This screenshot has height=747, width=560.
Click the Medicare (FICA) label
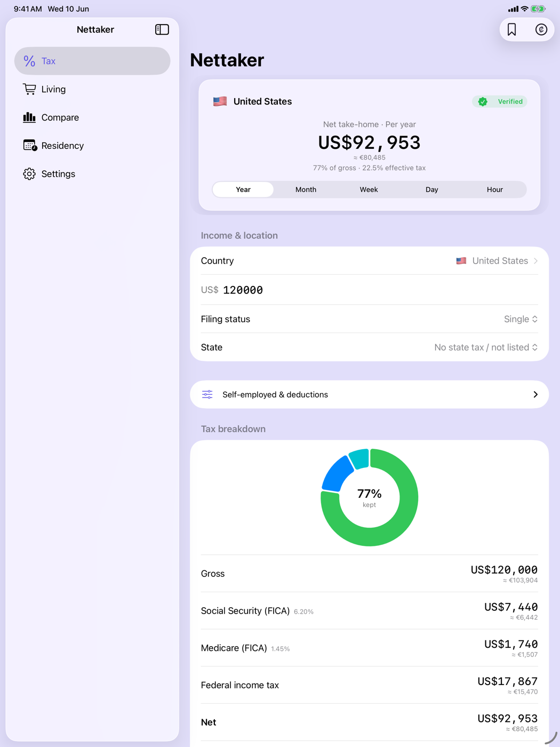pyautogui.click(x=234, y=648)
